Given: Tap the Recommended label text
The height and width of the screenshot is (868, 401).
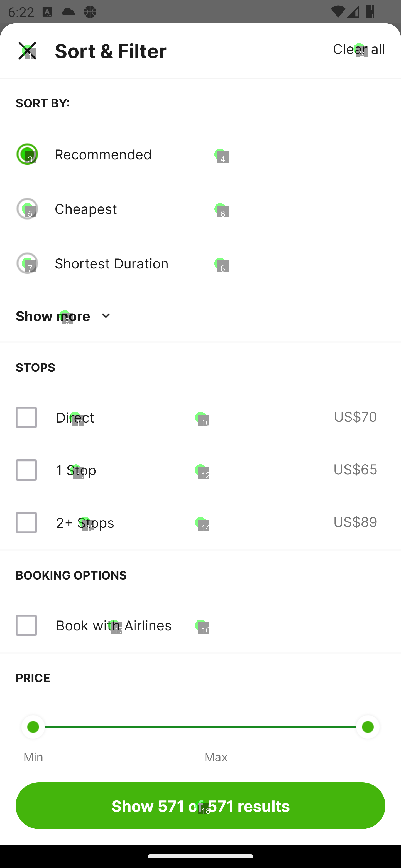Looking at the screenshot, I should click(x=103, y=154).
